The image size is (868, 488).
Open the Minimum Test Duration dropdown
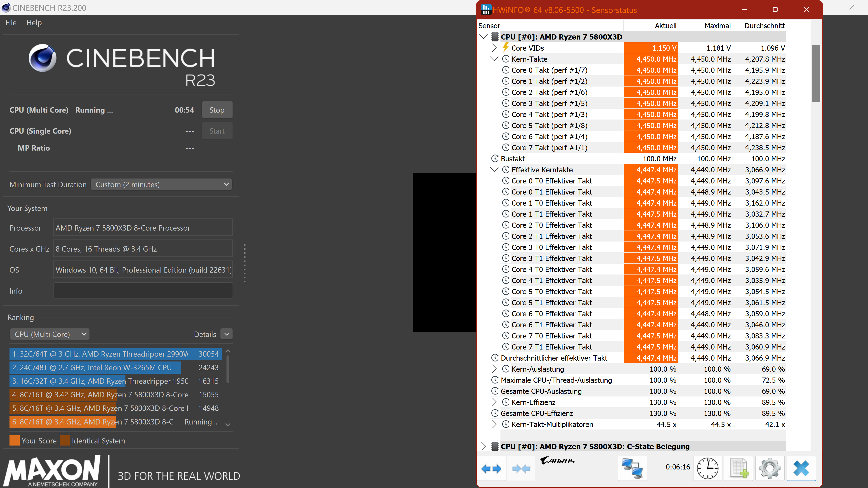point(161,184)
